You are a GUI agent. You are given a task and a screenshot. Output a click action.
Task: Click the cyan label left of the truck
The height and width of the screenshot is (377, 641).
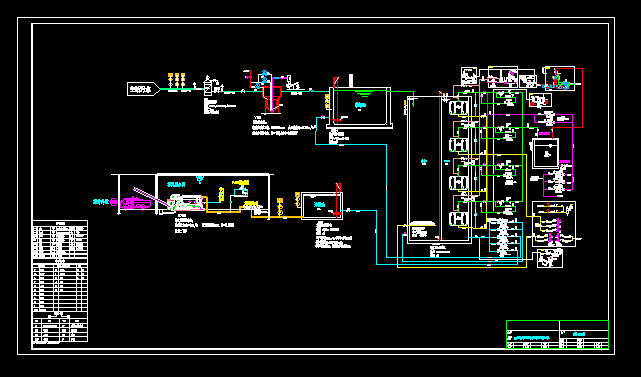pyautogui.click(x=101, y=202)
